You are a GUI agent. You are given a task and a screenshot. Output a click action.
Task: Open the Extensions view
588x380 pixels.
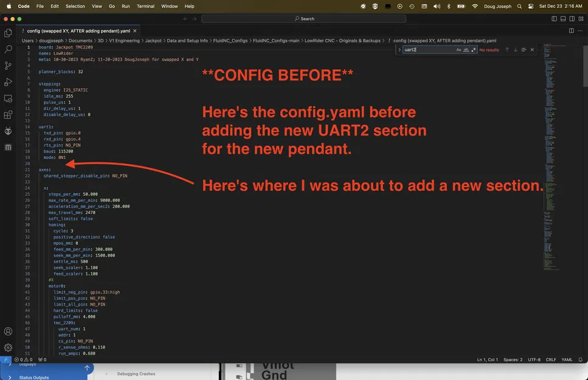tap(8, 115)
